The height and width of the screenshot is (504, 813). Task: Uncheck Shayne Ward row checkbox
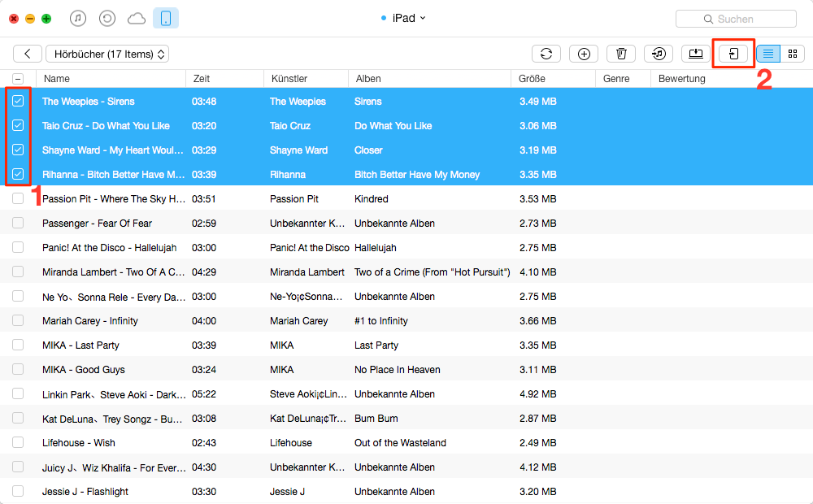click(18, 150)
